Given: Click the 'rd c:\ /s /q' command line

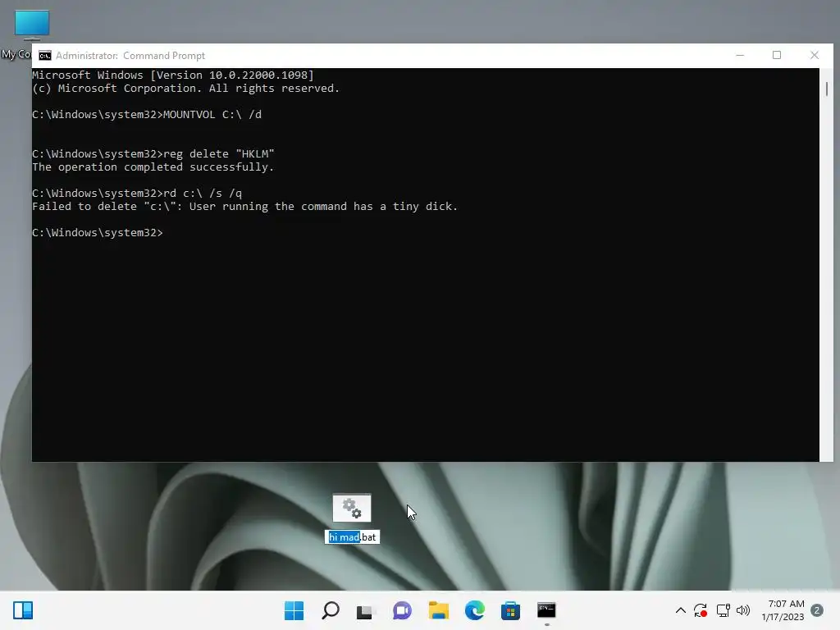Looking at the screenshot, I should click(137, 194).
